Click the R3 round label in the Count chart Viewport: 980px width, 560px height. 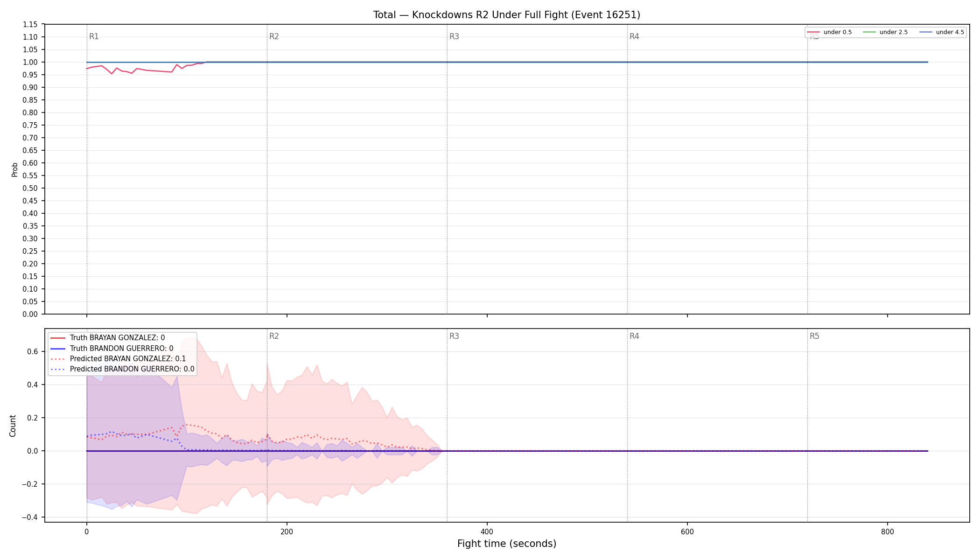[x=454, y=336]
